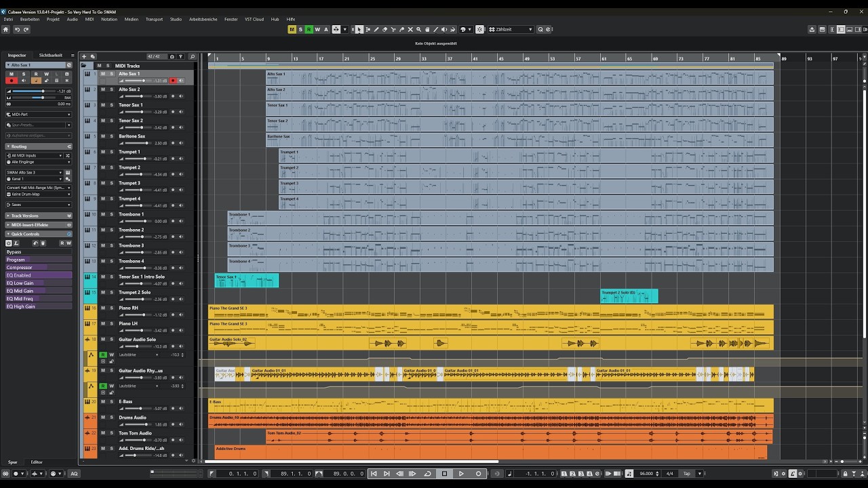Click the Tap tempo button
Image resolution: width=868 pixels, height=488 pixels.
coord(686,474)
